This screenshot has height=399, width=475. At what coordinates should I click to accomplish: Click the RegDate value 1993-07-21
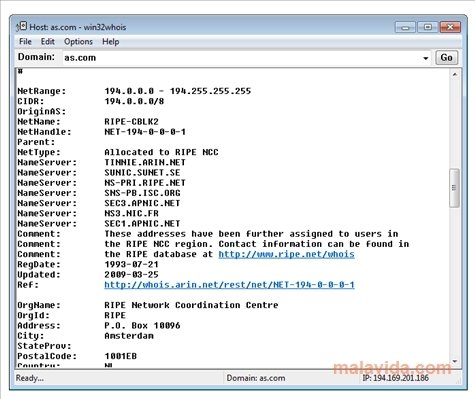point(131,264)
